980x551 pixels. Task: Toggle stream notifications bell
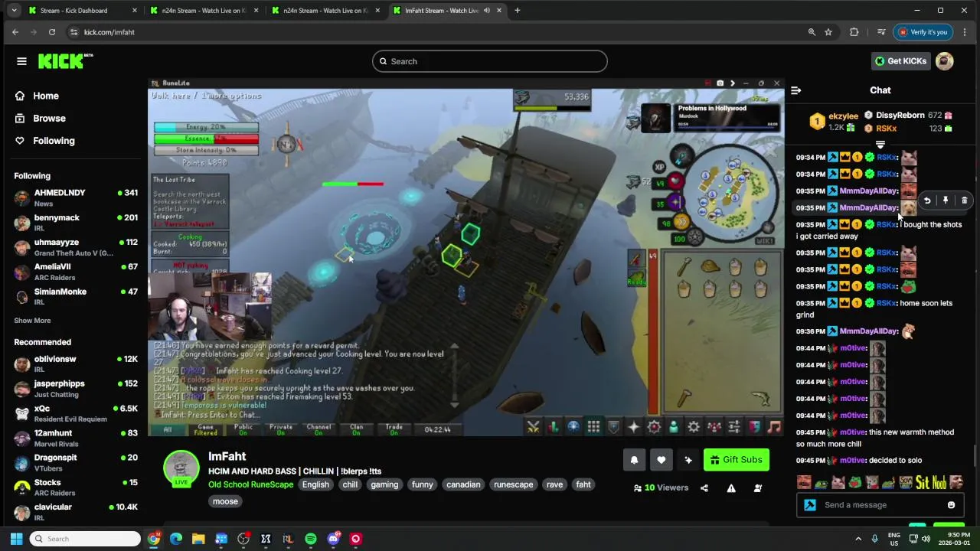(634, 460)
